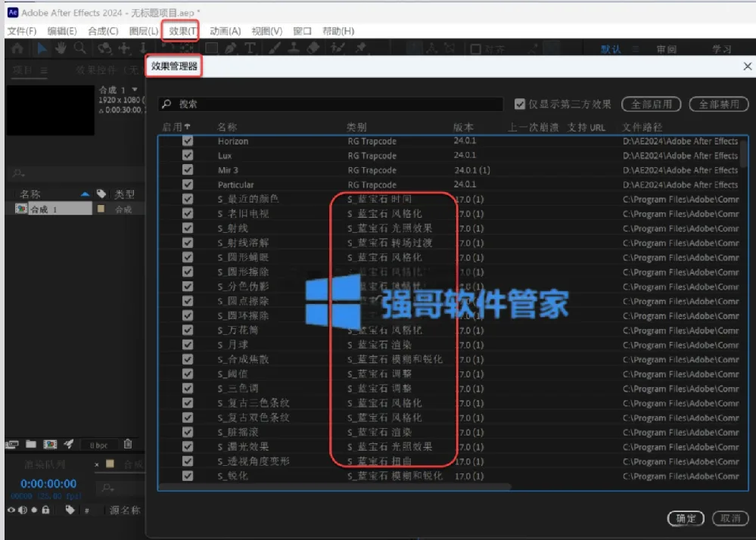This screenshot has height=540, width=756.
Task: Sort by the 启用 column arrow
Action: [x=188, y=127]
